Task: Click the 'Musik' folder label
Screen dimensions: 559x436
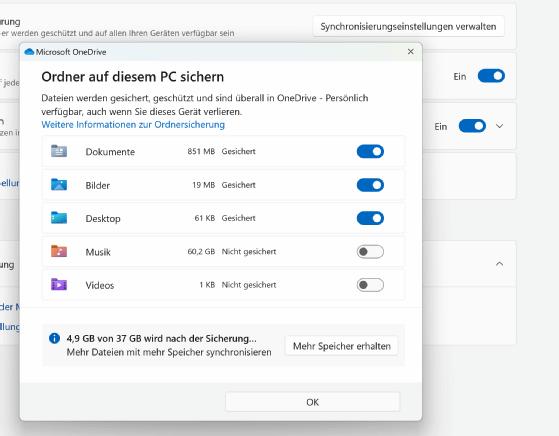Action: pos(98,252)
